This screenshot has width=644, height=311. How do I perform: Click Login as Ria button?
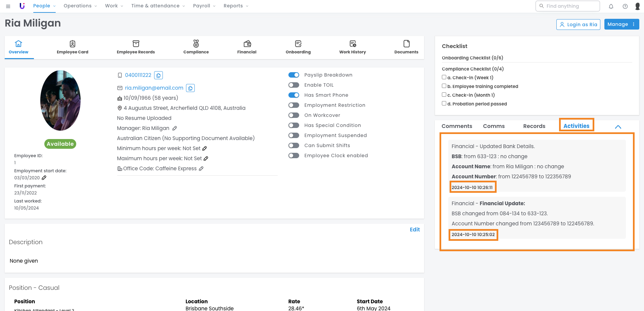coord(578,25)
